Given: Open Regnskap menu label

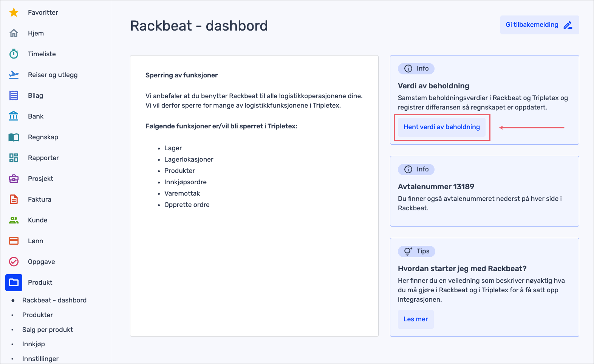Looking at the screenshot, I should click(43, 137).
